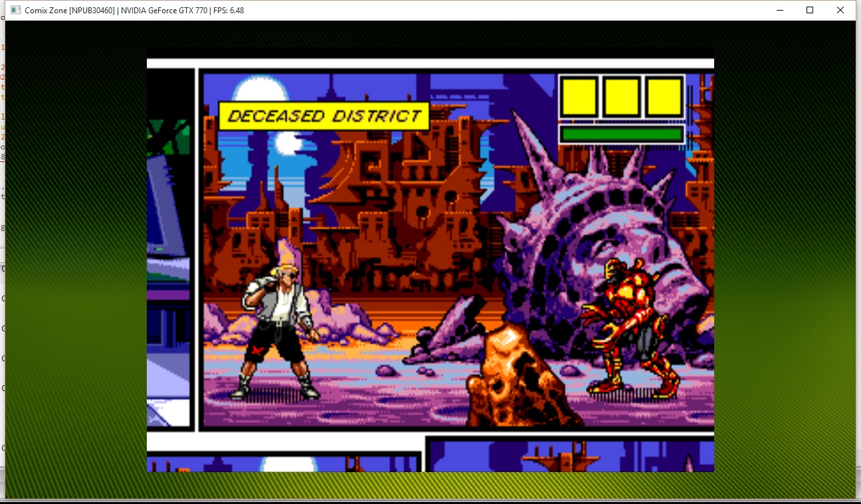This screenshot has height=504, width=861.
Task: Click the window title text showing FPS
Action: tap(134, 10)
